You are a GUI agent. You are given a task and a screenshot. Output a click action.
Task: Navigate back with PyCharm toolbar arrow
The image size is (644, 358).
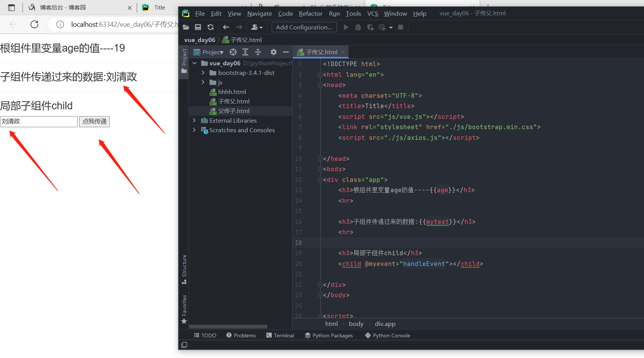(x=226, y=27)
